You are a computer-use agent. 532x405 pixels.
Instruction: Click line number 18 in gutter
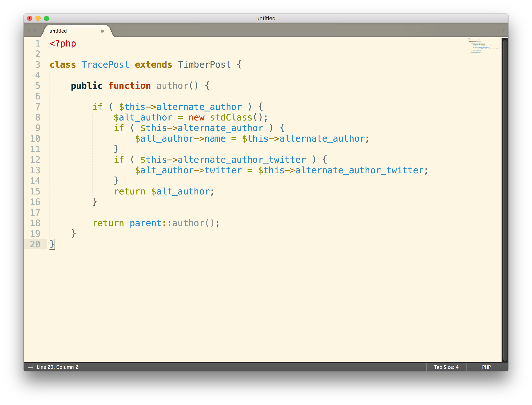point(35,223)
